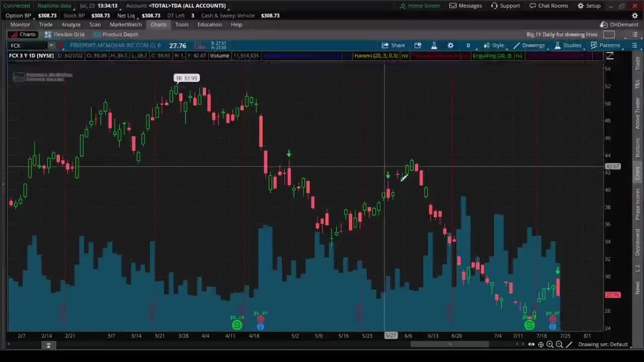Click Realtime data status dropdown

[54, 6]
